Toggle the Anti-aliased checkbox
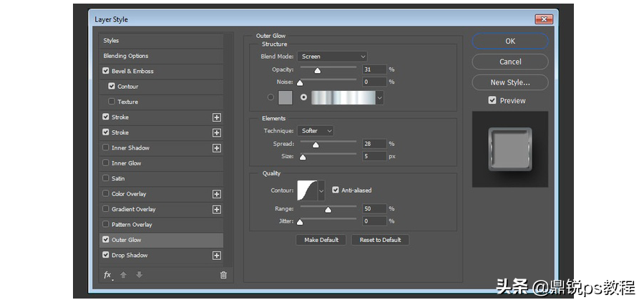 click(336, 190)
